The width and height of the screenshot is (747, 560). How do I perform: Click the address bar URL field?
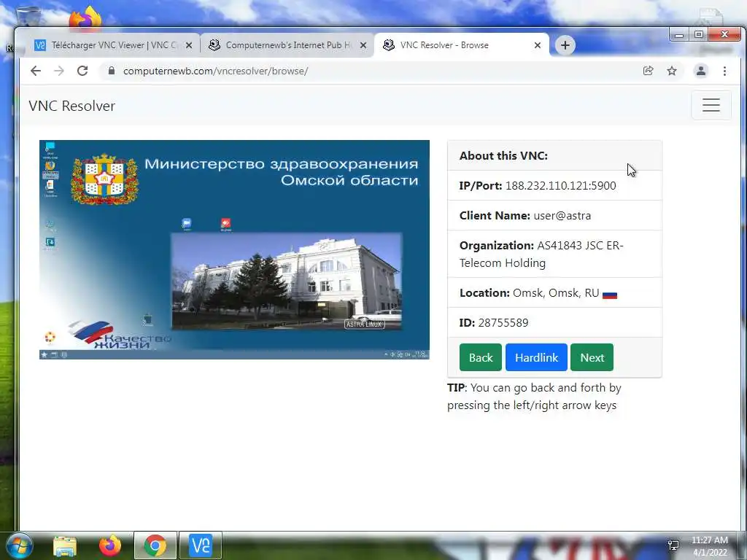(x=371, y=71)
